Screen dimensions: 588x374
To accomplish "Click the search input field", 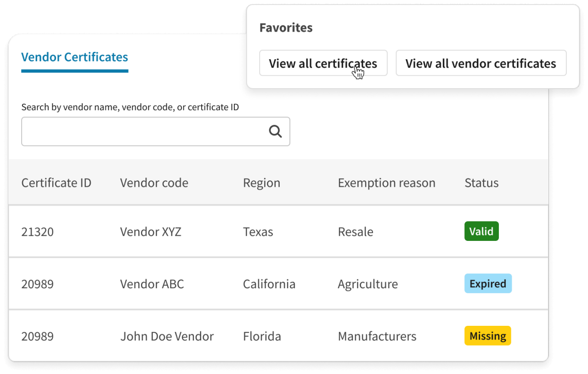I will coord(138,131).
